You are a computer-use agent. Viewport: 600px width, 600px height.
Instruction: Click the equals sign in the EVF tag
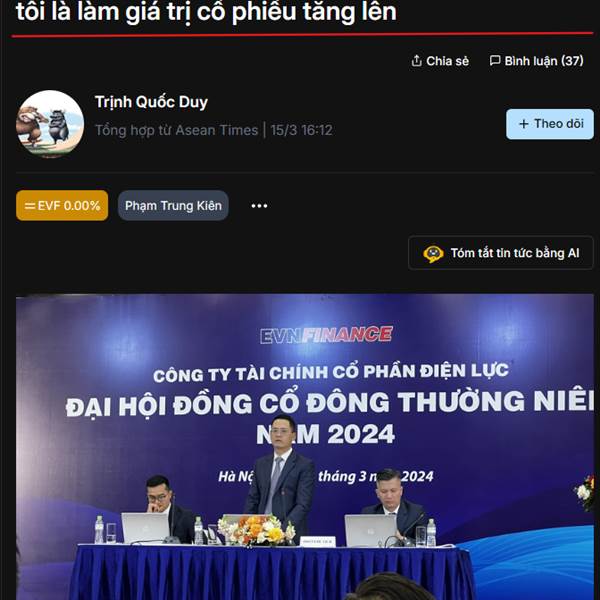(30, 206)
